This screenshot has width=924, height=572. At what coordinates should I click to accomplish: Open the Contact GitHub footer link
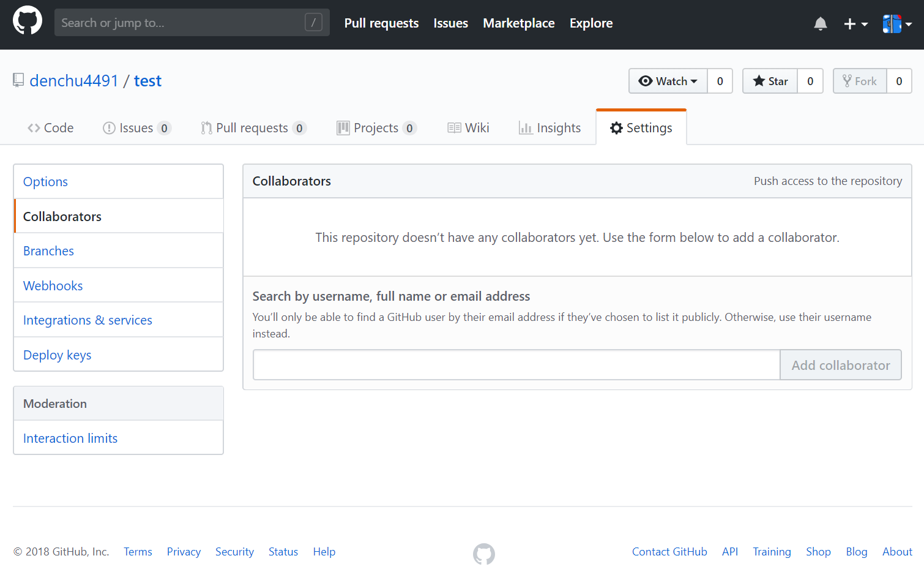click(x=669, y=552)
